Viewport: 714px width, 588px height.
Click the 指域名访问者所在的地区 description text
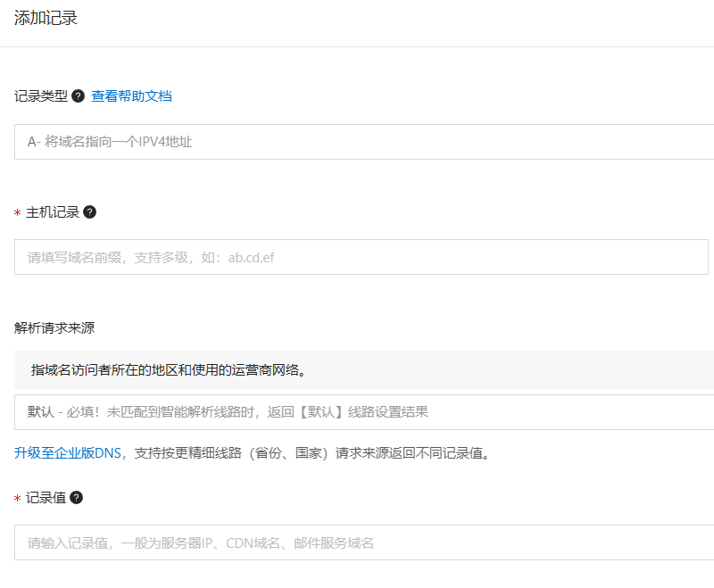169,370
